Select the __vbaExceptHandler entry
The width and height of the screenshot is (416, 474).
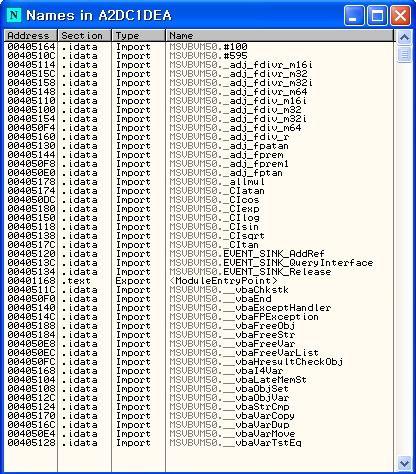[x=199, y=308]
